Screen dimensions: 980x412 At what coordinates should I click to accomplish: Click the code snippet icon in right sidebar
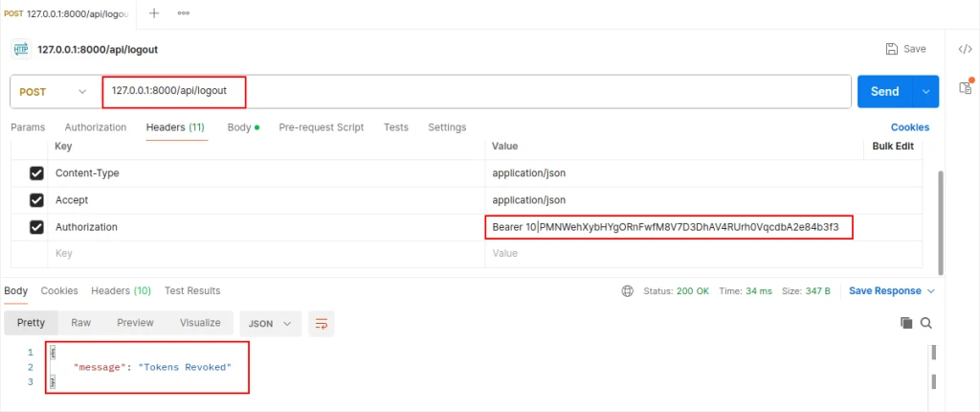click(965, 49)
